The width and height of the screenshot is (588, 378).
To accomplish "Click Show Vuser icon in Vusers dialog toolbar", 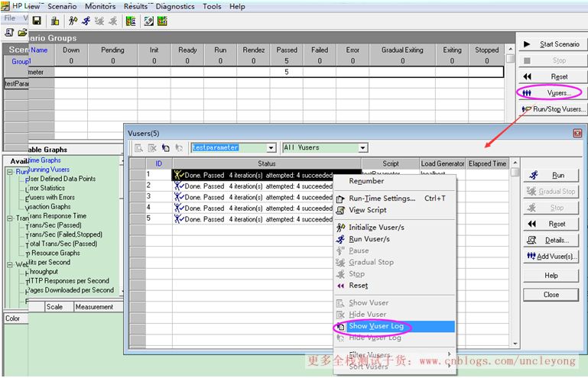I will pyautogui.click(x=138, y=148).
